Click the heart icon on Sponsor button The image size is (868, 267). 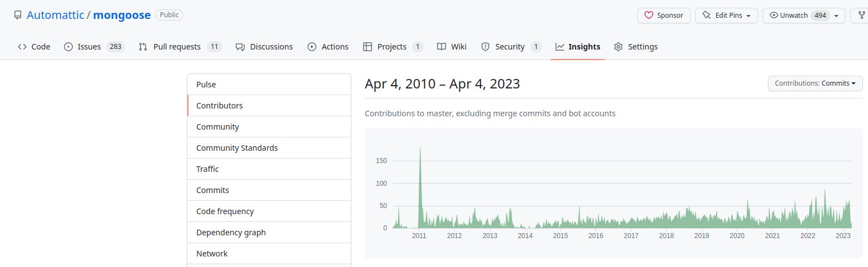648,16
